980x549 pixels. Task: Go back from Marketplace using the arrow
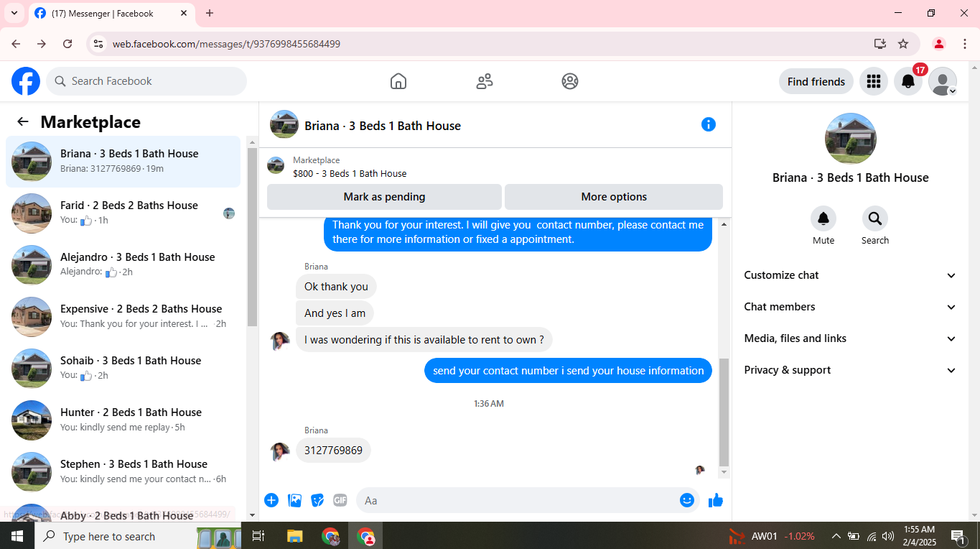[23, 122]
